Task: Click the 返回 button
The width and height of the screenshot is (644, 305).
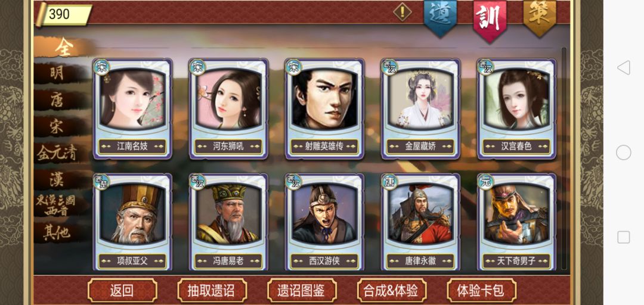Action: coord(122,290)
